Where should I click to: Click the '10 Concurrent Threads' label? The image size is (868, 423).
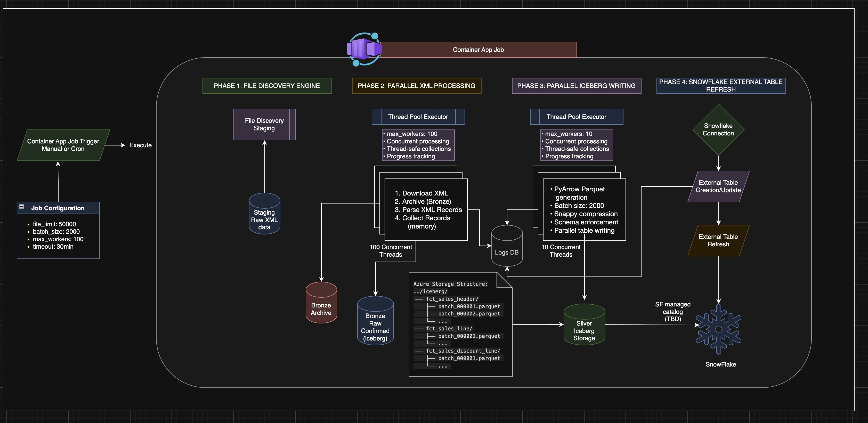coord(561,251)
